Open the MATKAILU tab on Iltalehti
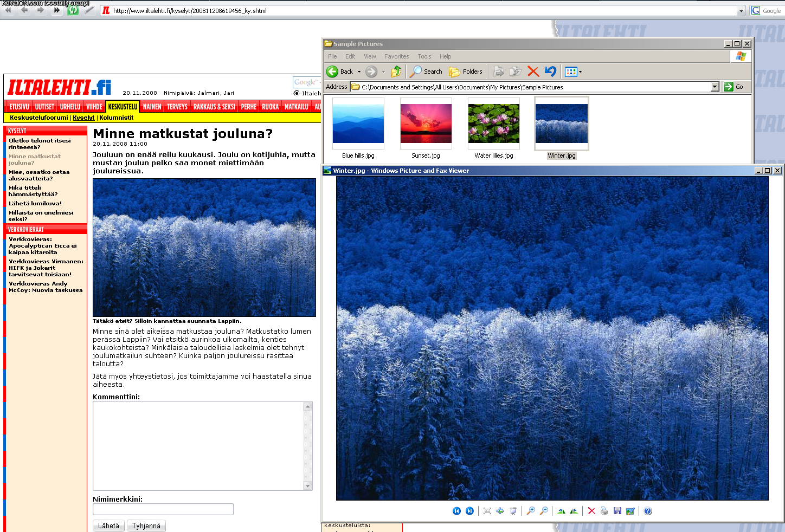Viewport: 785px width, 532px height. pos(297,107)
